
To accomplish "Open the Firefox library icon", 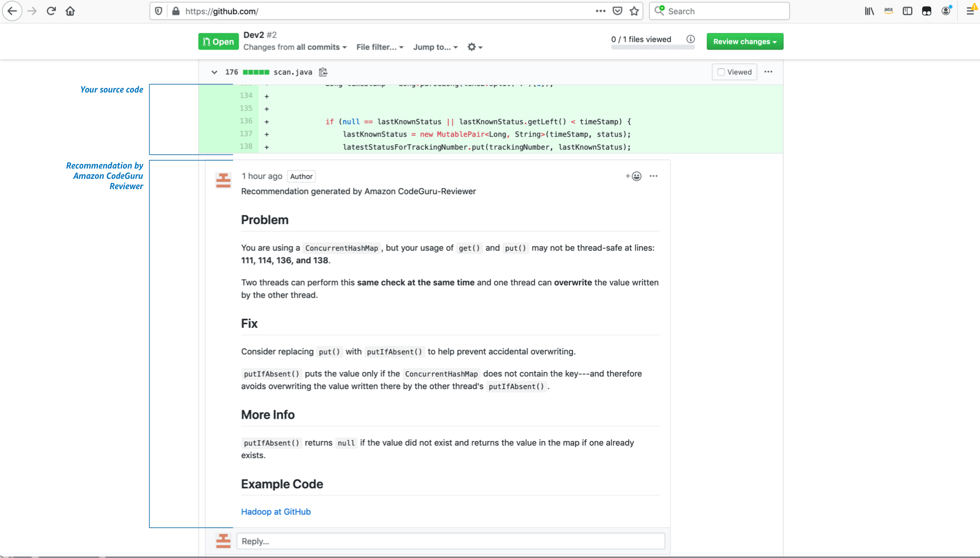I will [x=869, y=11].
